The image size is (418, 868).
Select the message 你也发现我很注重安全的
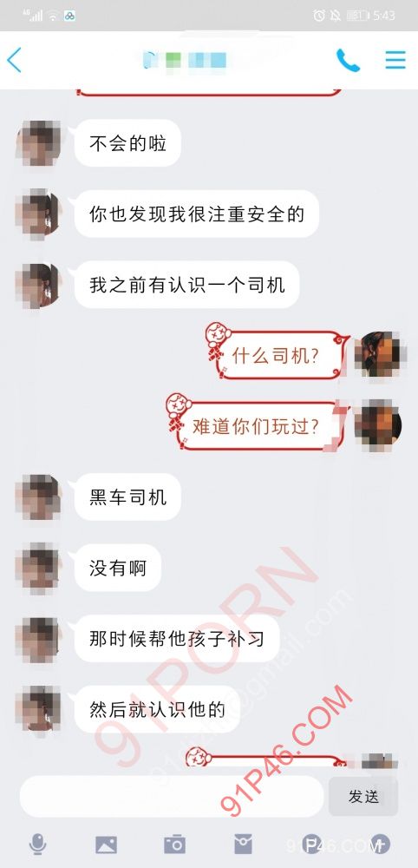click(x=197, y=214)
